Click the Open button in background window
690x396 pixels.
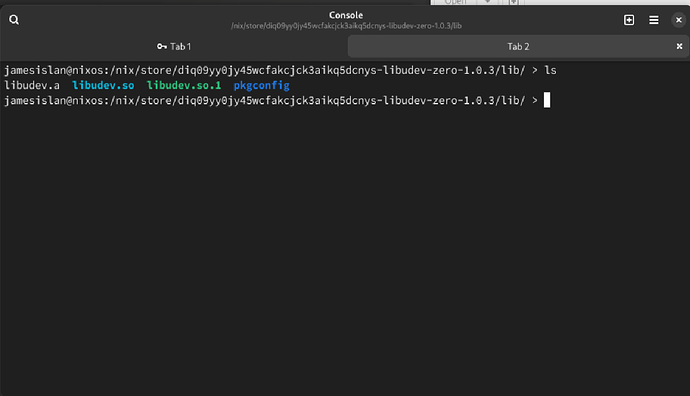(455, 2)
